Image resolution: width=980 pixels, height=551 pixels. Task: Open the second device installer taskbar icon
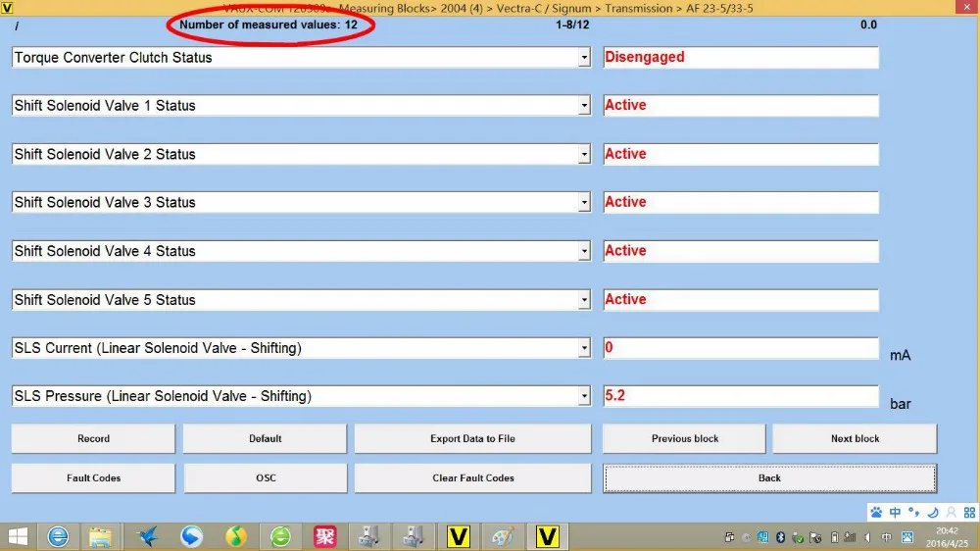414,536
